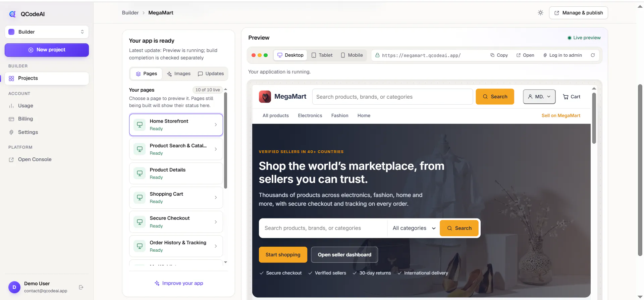Screen dimensions: 644x300
Task: Open the Builder workspace dropdown
Action: (47, 32)
